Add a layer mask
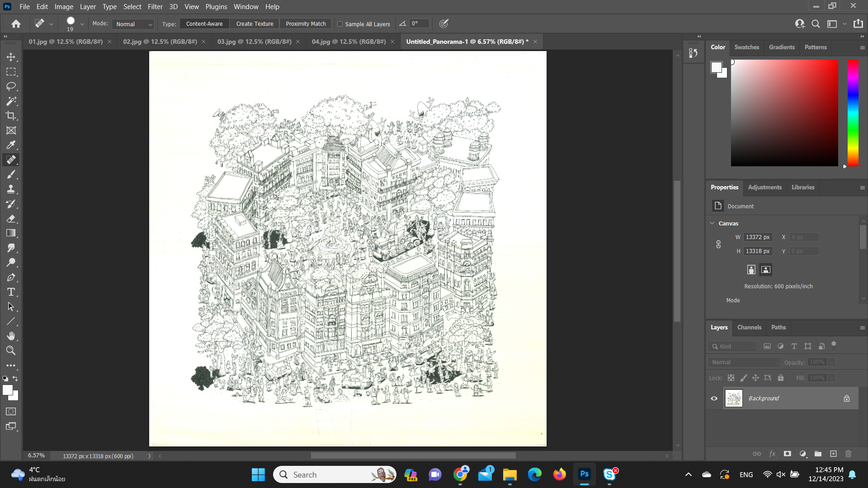The width and height of the screenshot is (868, 488). (x=788, y=454)
